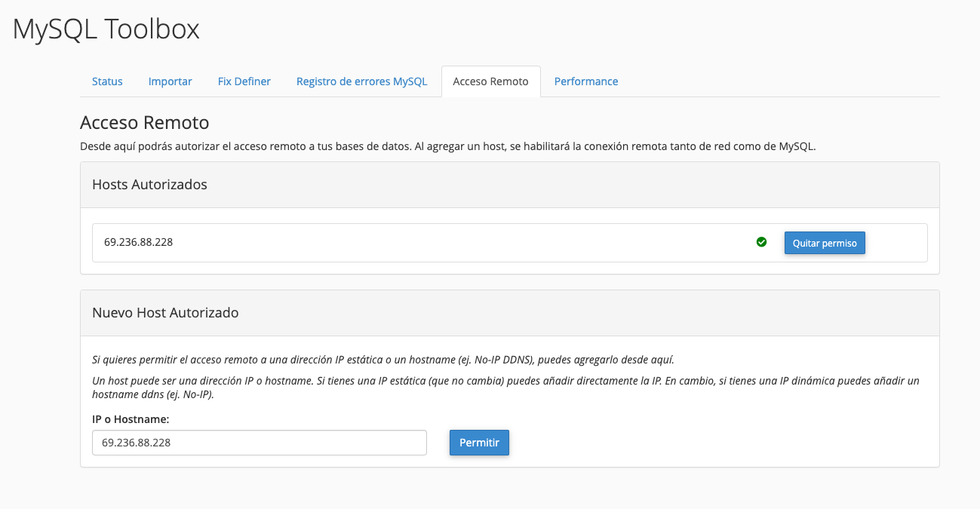Click the IP o Hostname label
The image size is (980, 509).
(x=131, y=418)
